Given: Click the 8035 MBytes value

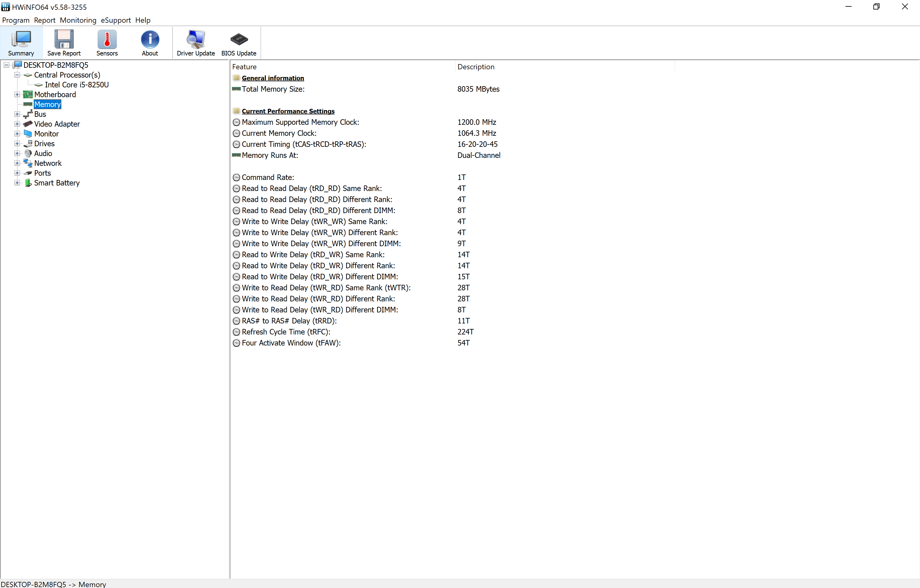Looking at the screenshot, I should click(478, 89).
